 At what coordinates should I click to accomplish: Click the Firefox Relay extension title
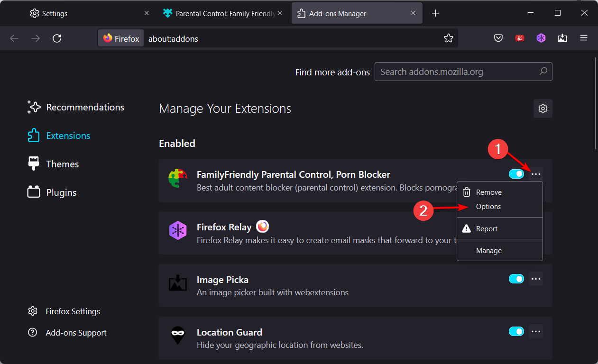point(224,227)
